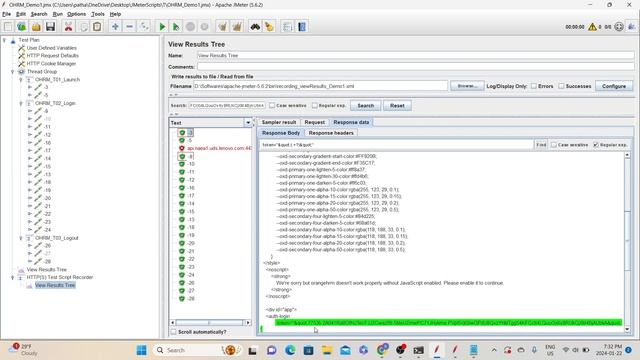Collapse the Thread Group node

(x=13, y=71)
